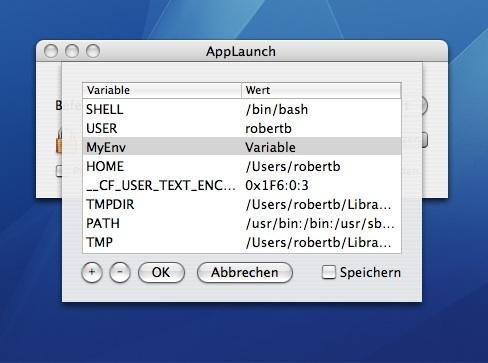
Task: Click the robertb value of USER
Action: click(x=269, y=128)
